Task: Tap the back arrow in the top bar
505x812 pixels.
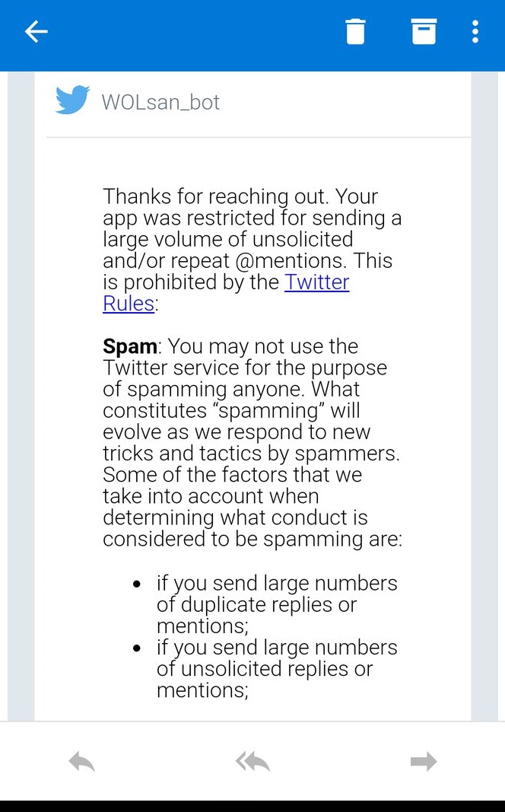Action: click(36, 31)
